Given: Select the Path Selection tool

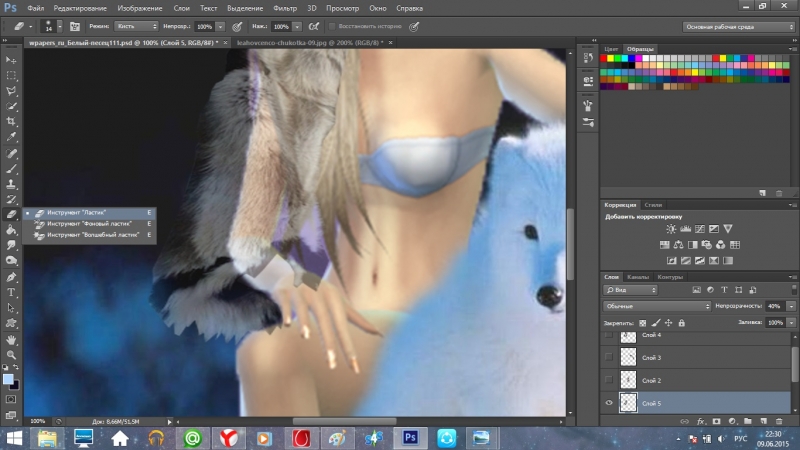Looking at the screenshot, I should tap(11, 308).
